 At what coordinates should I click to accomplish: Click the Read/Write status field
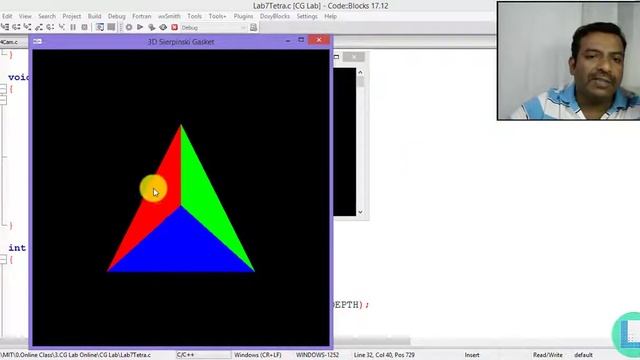pyautogui.click(x=548, y=355)
